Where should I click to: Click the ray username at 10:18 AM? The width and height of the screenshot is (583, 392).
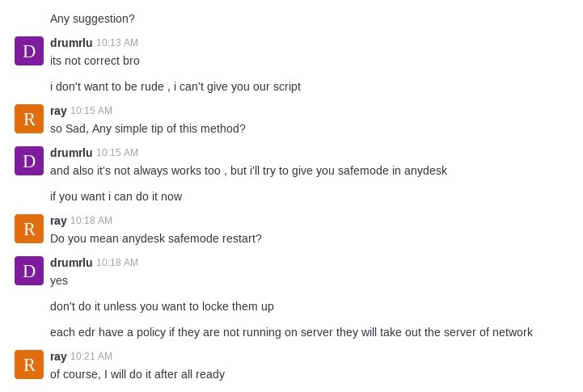pos(58,221)
